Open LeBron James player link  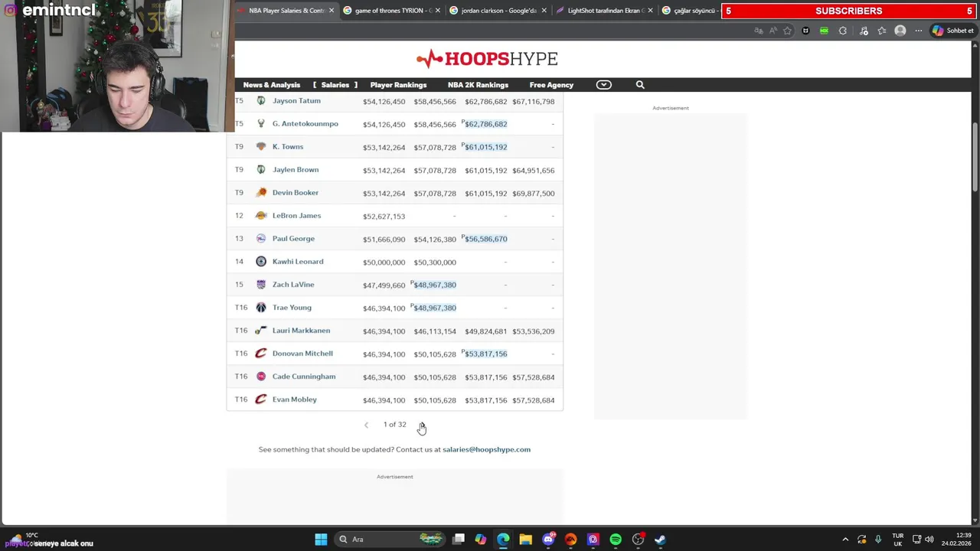(x=296, y=216)
